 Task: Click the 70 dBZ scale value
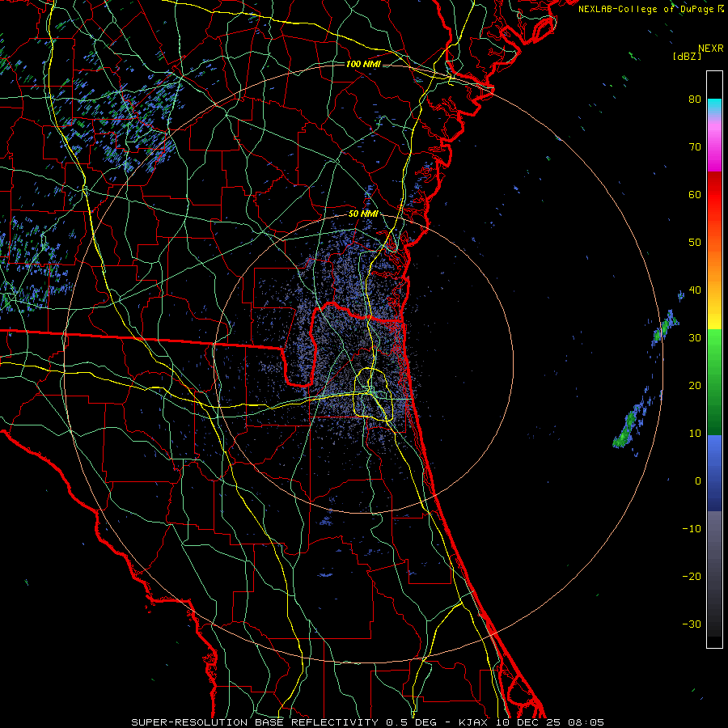[695, 146]
